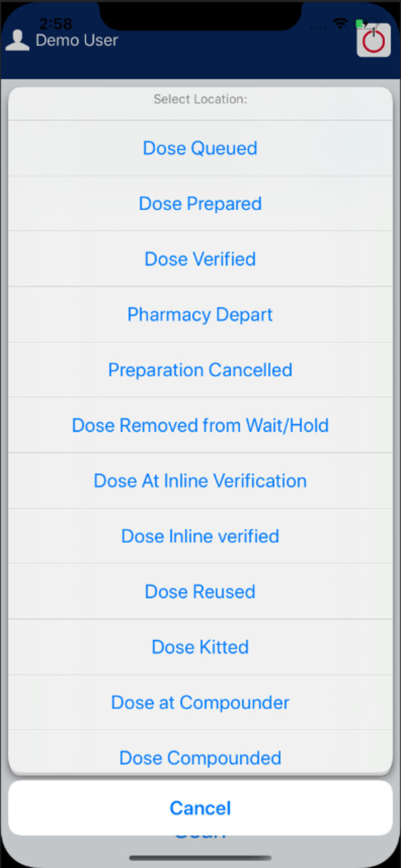The height and width of the screenshot is (868, 401).
Task: Choose Dose Compounded entry
Action: [x=200, y=758]
